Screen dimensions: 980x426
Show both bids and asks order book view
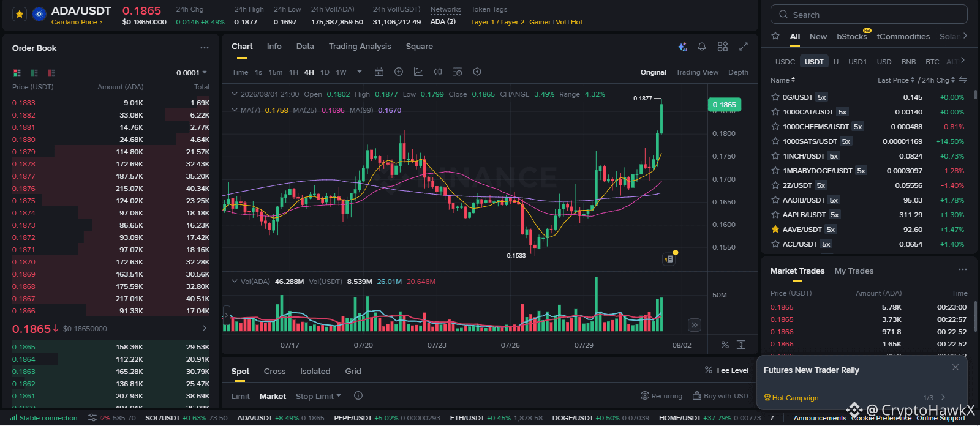coord(17,73)
